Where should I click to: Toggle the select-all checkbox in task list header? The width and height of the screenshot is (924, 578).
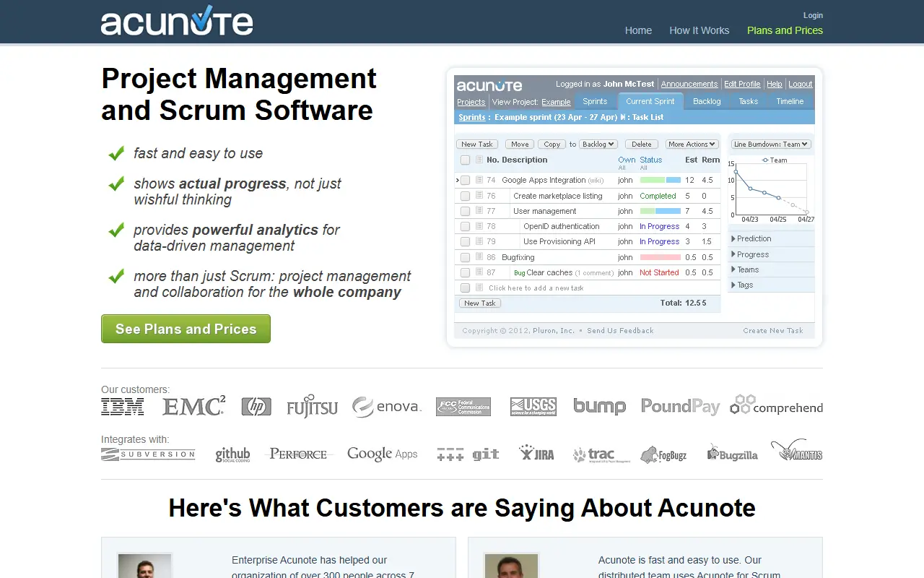[x=466, y=160]
